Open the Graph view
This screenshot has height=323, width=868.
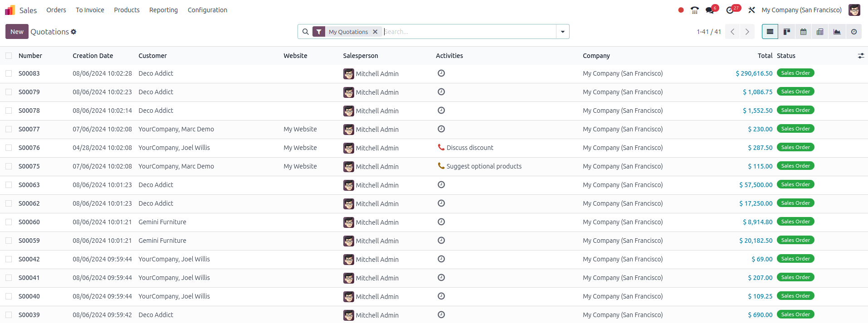coord(837,32)
